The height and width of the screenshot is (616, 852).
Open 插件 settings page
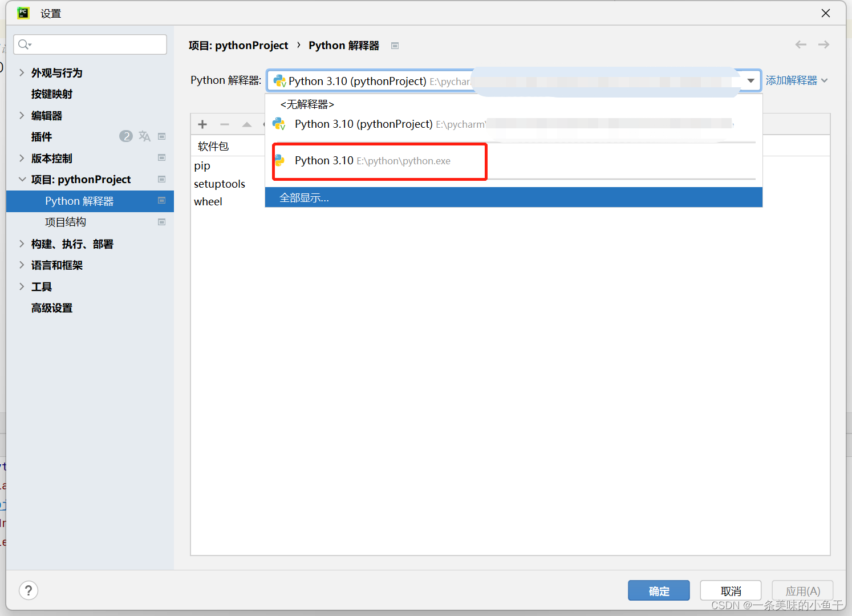(x=42, y=137)
